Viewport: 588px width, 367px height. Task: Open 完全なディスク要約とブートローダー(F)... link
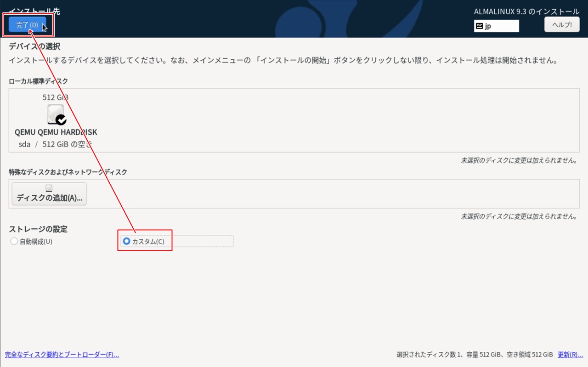[62, 355]
